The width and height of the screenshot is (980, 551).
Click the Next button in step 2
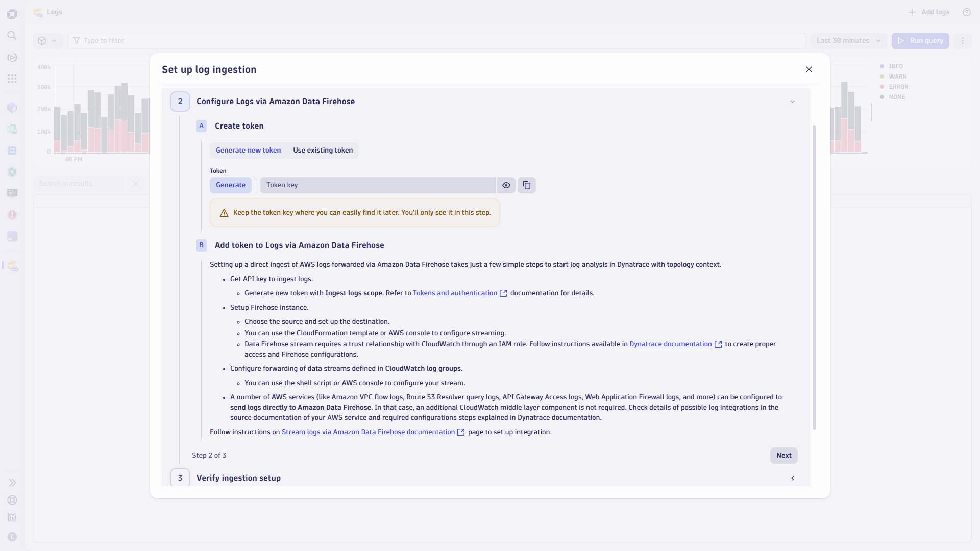(783, 455)
